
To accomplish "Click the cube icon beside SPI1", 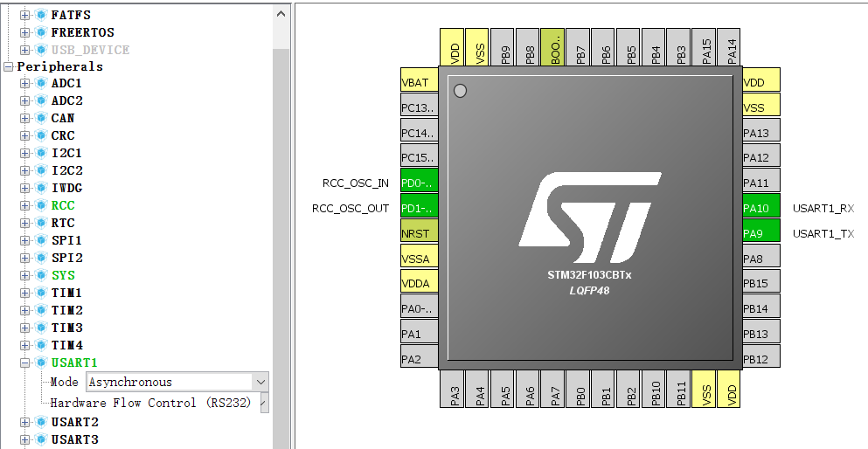I will (40, 240).
